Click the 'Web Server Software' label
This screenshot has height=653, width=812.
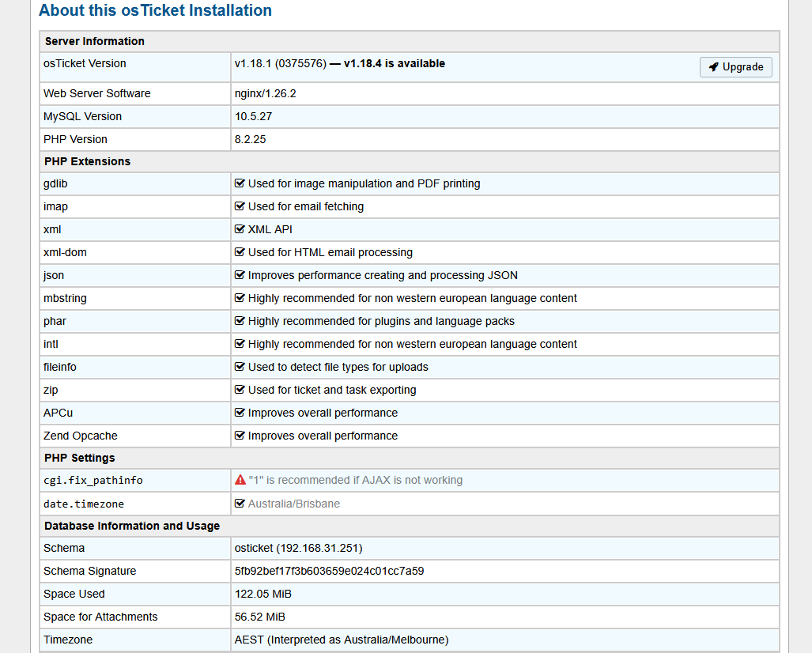[96, 94]
